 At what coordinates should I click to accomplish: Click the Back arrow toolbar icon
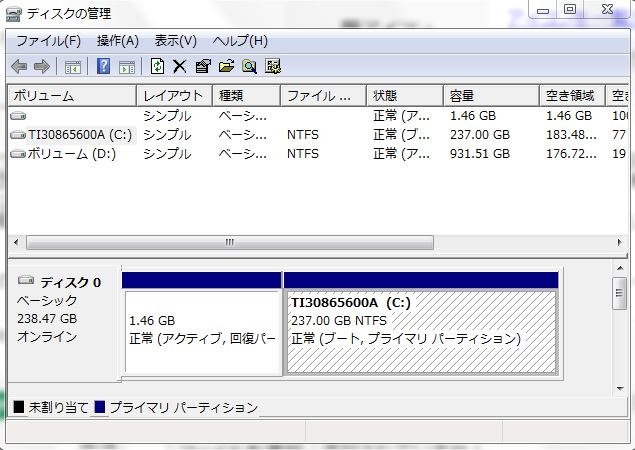tap(19, 66)
